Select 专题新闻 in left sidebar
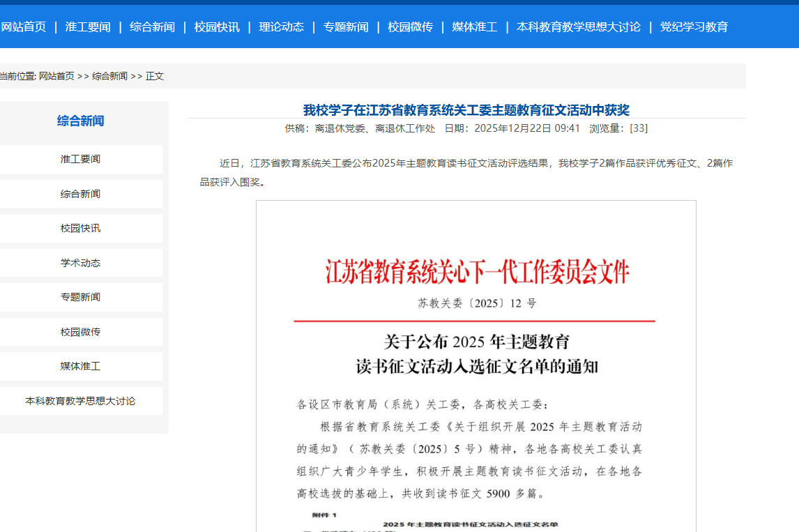This screenshot has height=532, width=799. [x=80, y=297]
